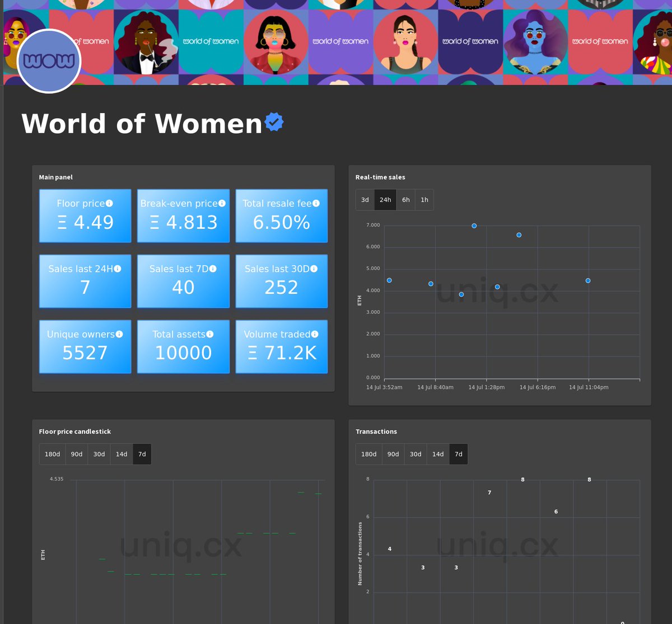The image size is (672, 624).
Task: Switch Floor price candlestick to 180d
Action: click(52, 454)
